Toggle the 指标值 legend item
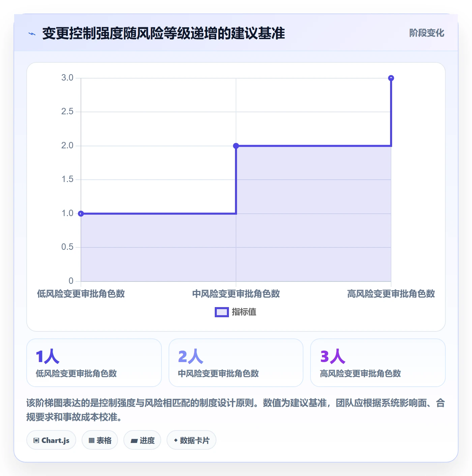 click(x=236, y=312)
